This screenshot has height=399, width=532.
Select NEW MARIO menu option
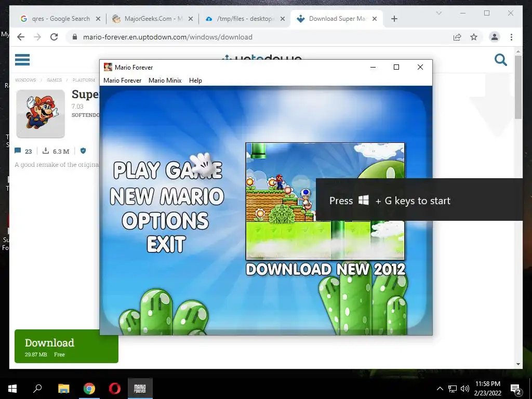click(167, 196)
